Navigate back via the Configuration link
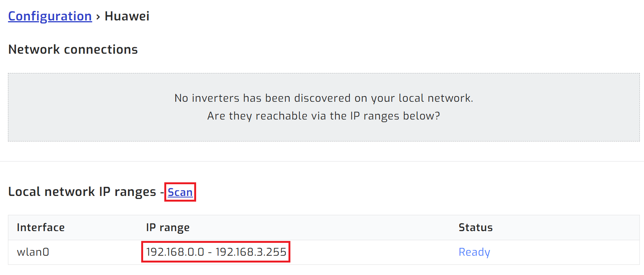 pos(50,16)
